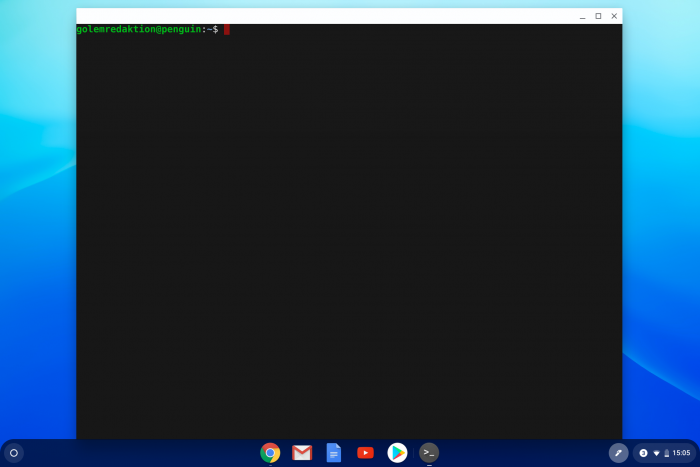The width and height of the screenshot is (700, 467).
Task: Focus the red terminal cursor
Action: pyautogui.click(x=227, y=29)
